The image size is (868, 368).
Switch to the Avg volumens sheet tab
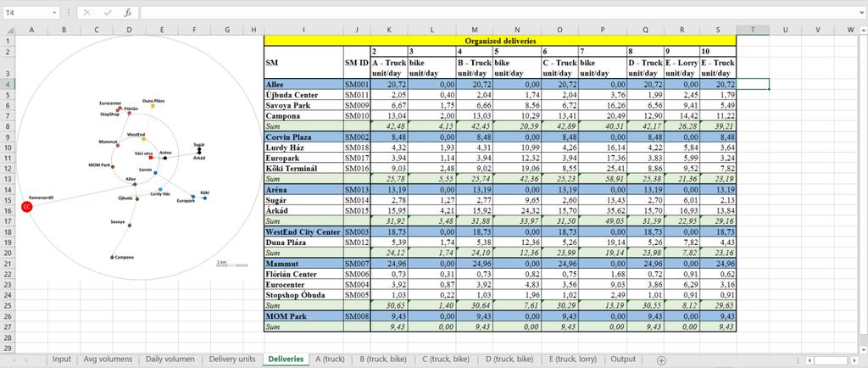point(108,360)
